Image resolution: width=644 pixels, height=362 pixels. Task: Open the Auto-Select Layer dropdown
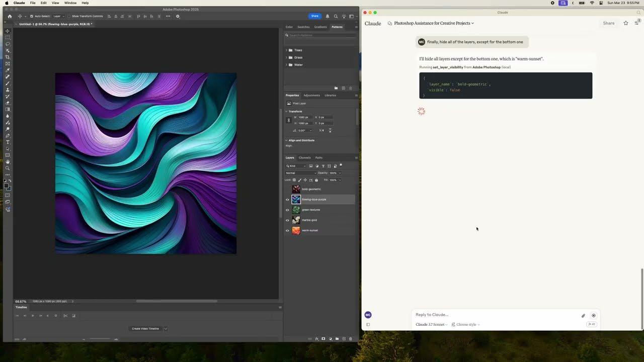point(59,16)
